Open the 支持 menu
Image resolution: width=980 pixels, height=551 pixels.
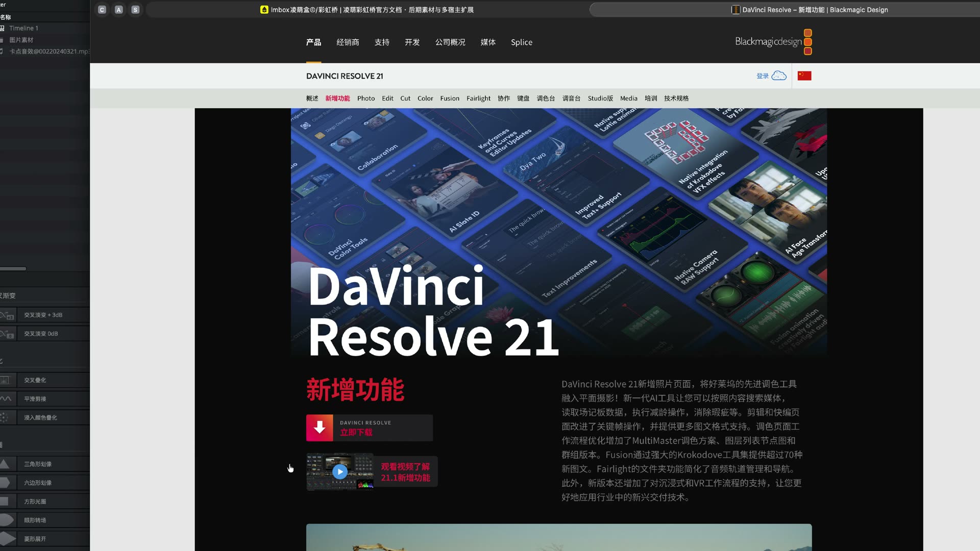click(x=382, y=42)
